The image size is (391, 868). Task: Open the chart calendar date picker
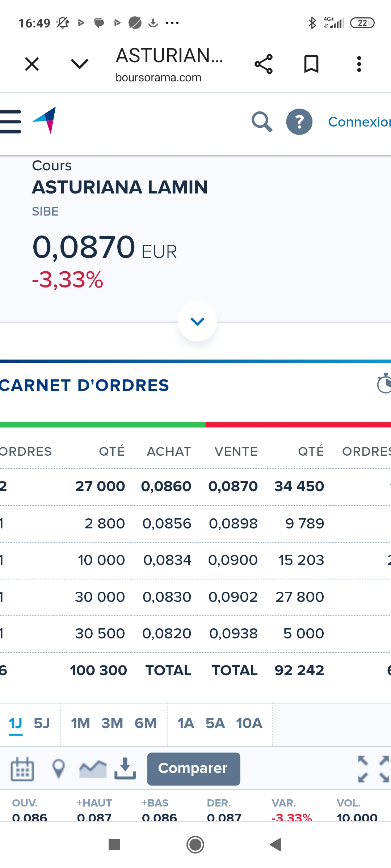pos(22,769)
